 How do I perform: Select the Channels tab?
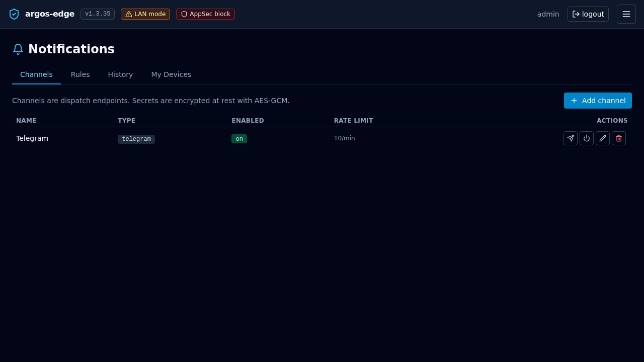[36, 74]
